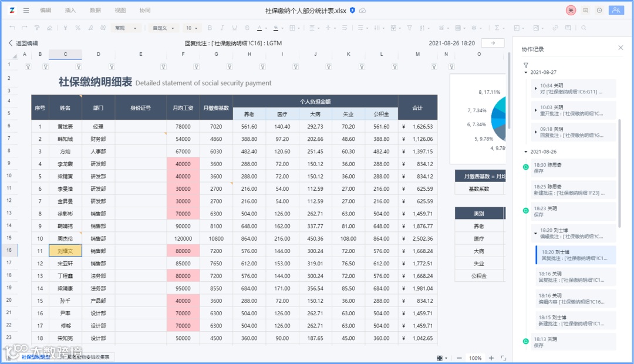Open the 自定义 font dropdown
This screenshot has height=364, width=634.
(x=163, y=28)
